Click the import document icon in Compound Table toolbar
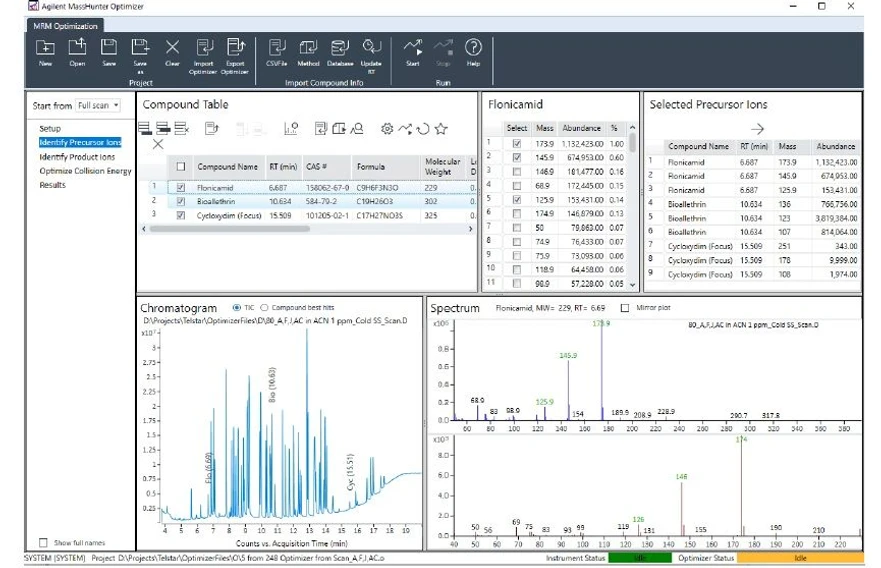Screen dimensions: 881x568 pos(321,129)
